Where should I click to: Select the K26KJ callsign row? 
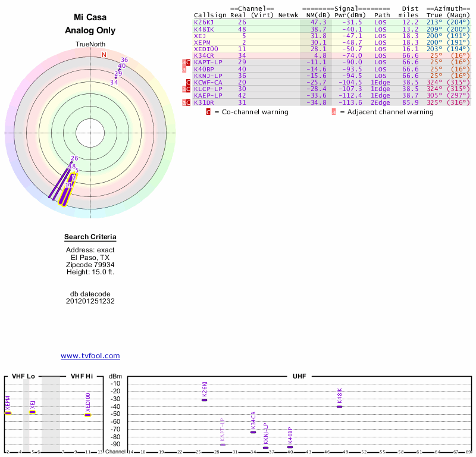(332, 22)
